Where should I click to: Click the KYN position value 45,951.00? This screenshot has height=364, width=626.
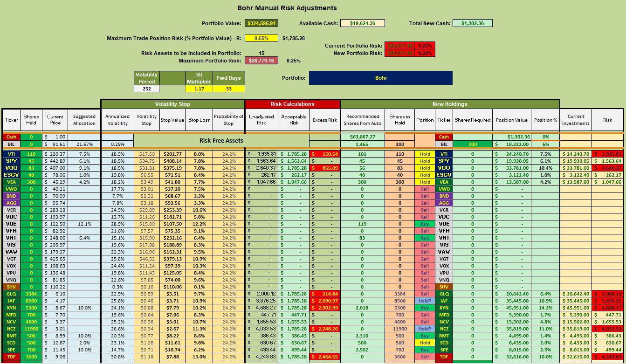coord(512,308)
